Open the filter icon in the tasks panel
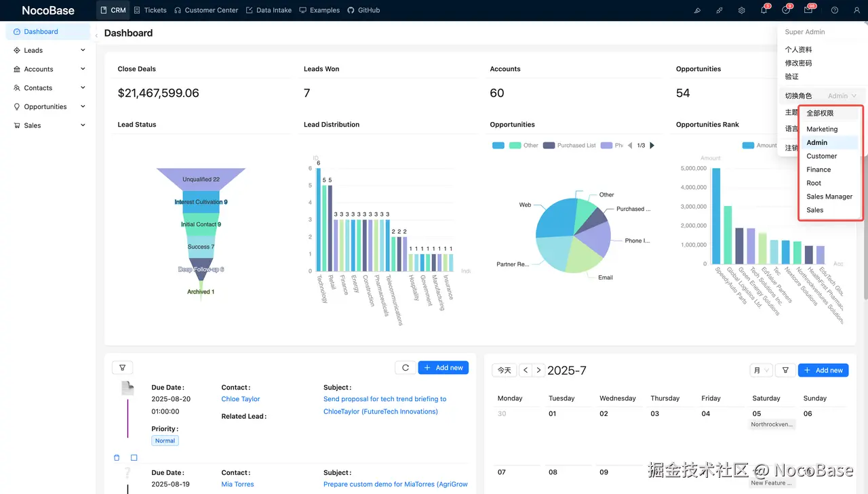Viewport: 868px width, 494px height. [x=122, y=367]
